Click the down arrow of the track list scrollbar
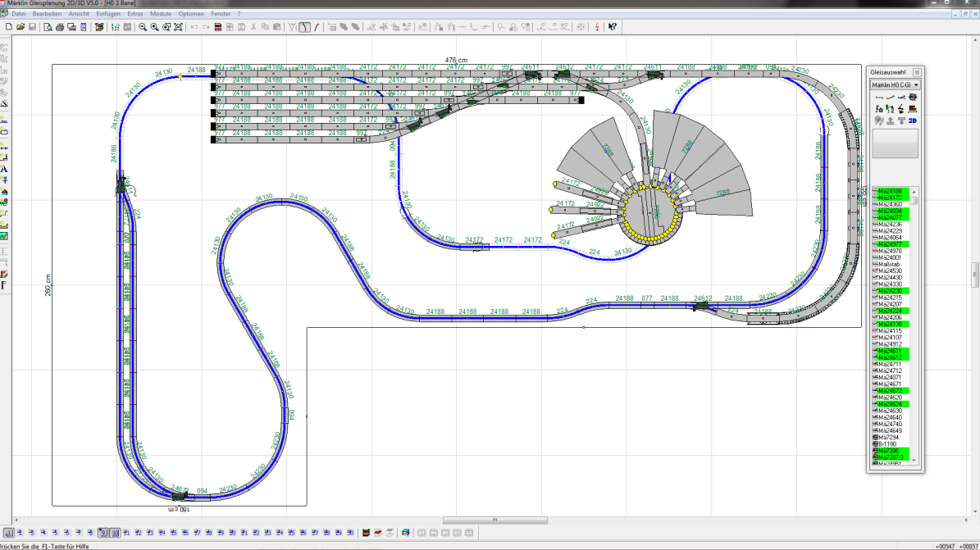Screen dimensions: 980x550 coord(914,461)
